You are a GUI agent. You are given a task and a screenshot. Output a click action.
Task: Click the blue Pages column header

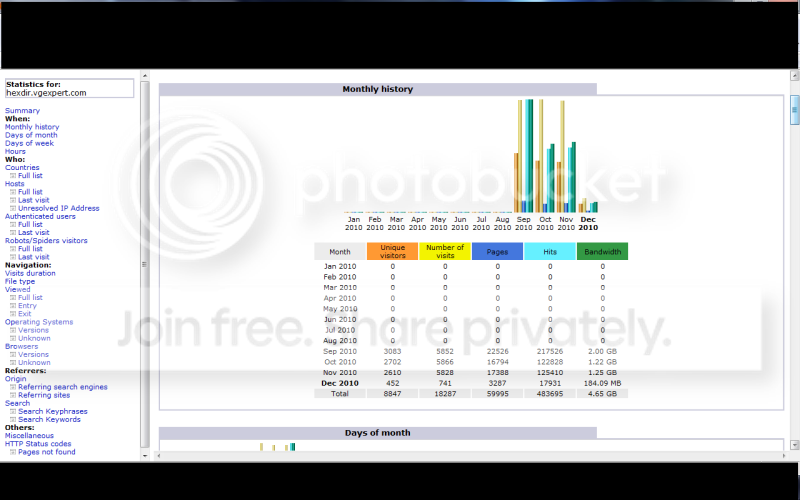point(497,251)
